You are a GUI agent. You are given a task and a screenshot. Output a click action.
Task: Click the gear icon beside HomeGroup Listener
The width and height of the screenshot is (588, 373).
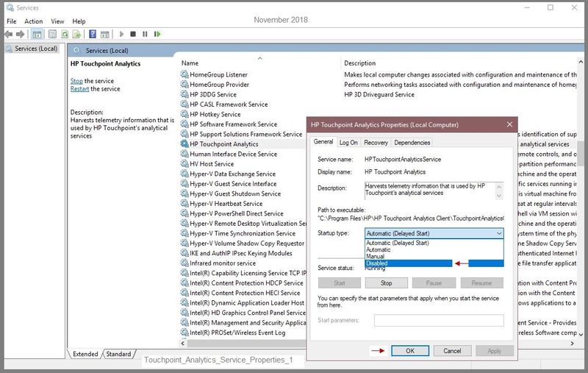[184, 74]
